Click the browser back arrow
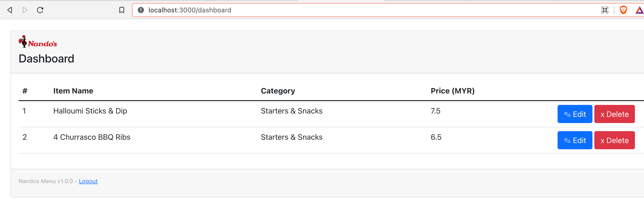 click(10, 10)
